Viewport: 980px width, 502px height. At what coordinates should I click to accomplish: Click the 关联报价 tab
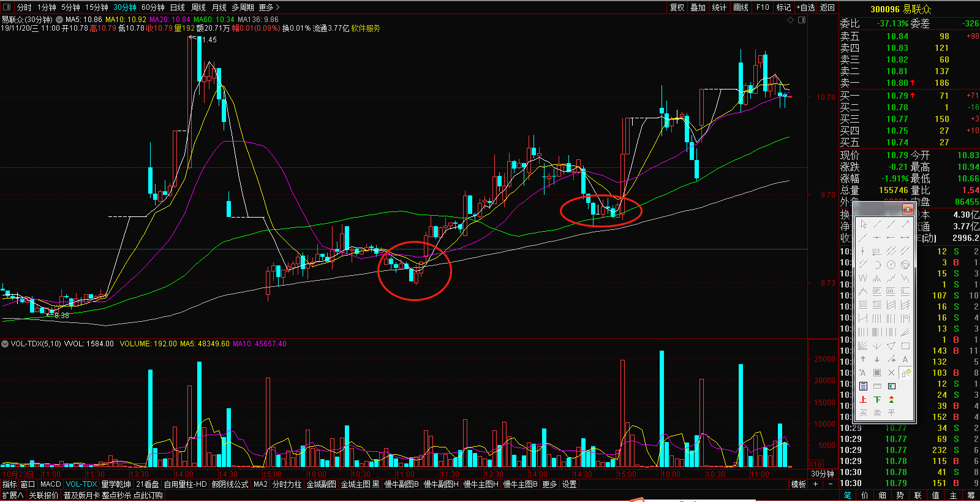pyautogui.click(x=43, y=495)
